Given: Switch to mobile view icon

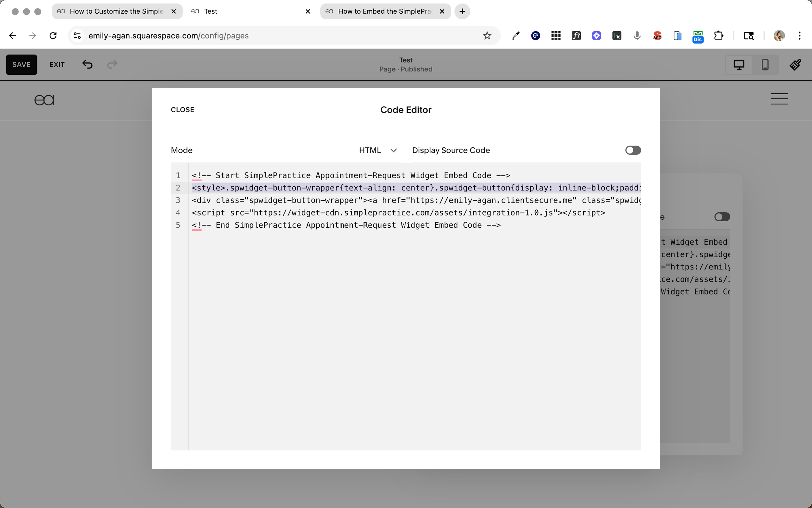Looking at the screenshot, I should point(765,64).
